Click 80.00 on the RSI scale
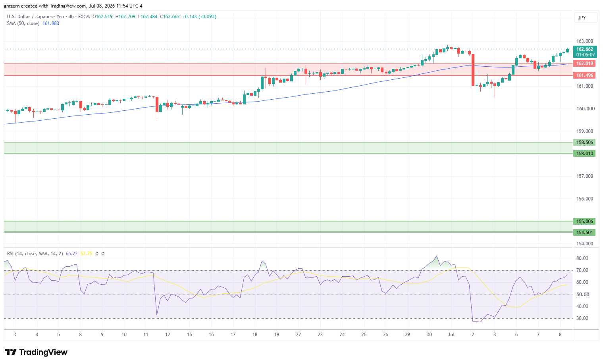603x364 pixels. [x=582, y=258]
